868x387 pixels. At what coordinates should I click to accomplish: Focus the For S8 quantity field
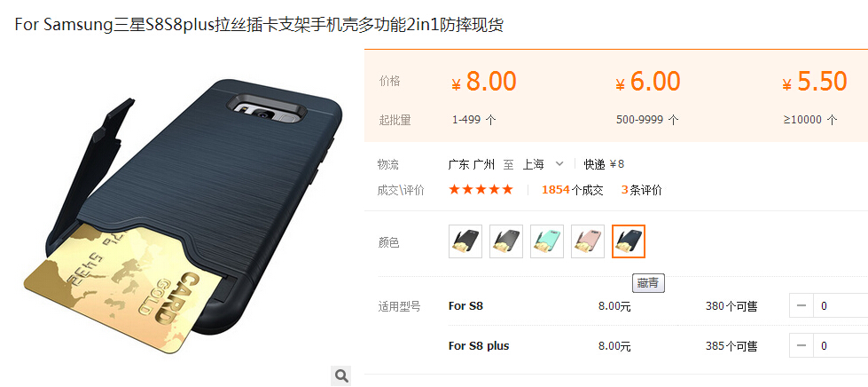pos(841,305)
